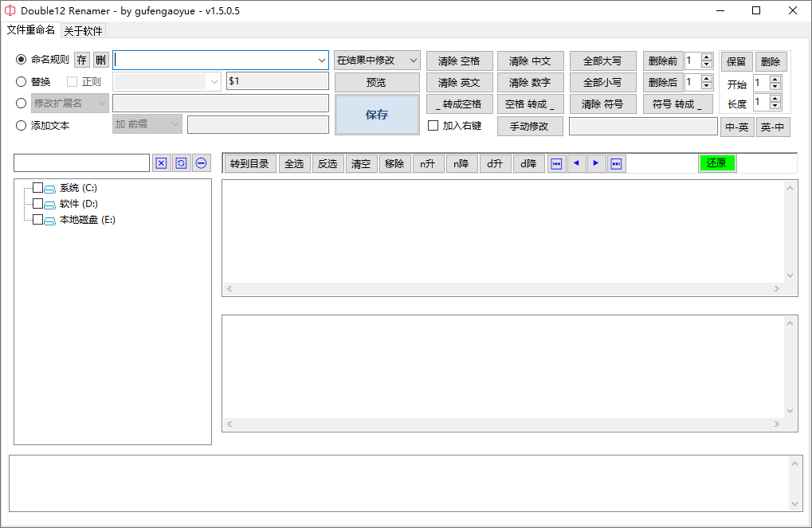Jump to last item with rightmost arrow icon
Image resolution: width=812 pixels, height=528 pixels.
pyautogui.click(x=616, y=163)
